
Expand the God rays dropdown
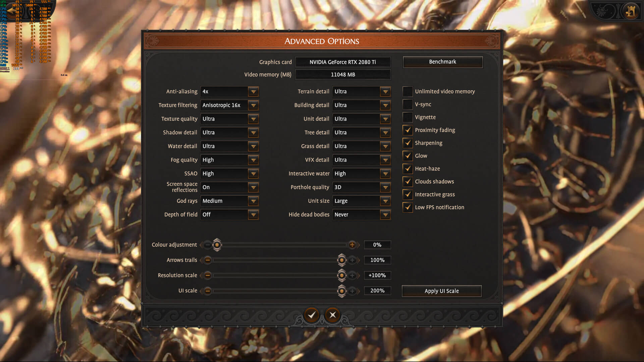coord(253,201)
